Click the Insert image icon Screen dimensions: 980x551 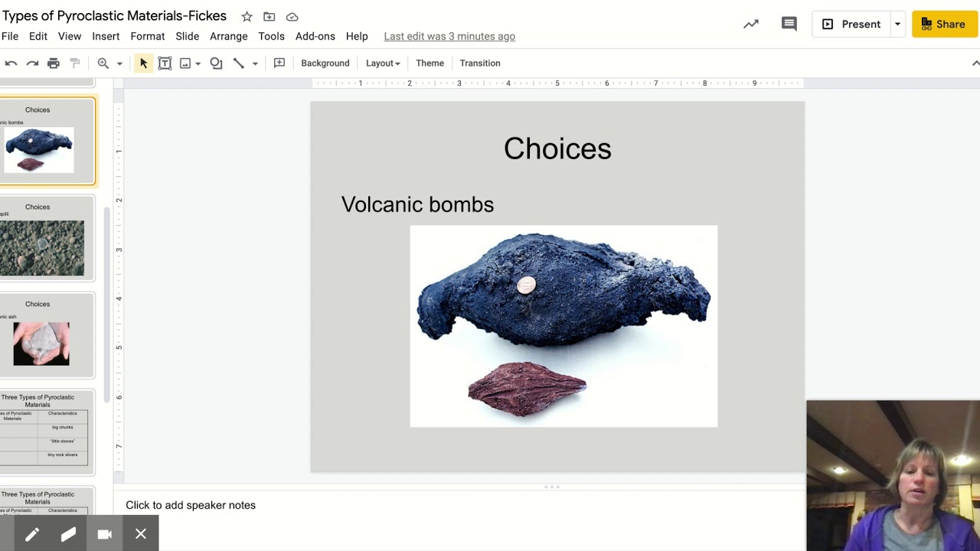pyautogui.click(x=185, y=64)
